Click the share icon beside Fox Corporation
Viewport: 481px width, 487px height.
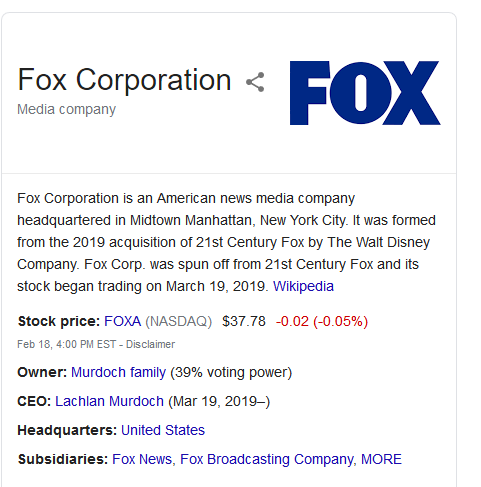[x=255, y=82]
